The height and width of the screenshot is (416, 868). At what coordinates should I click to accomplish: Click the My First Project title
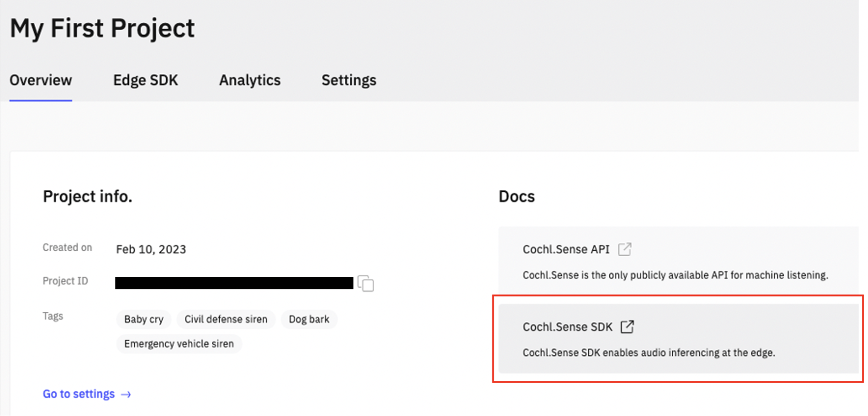pyautogui.click(x=102, y=29)
